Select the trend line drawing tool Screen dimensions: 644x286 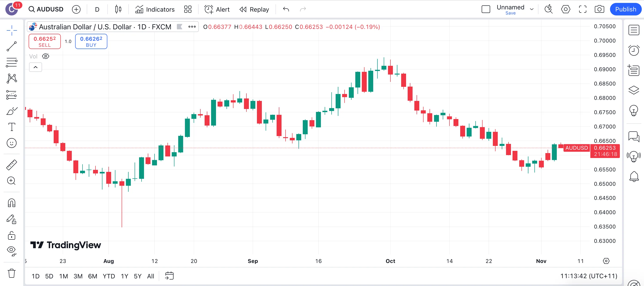(x=11, y=47)
